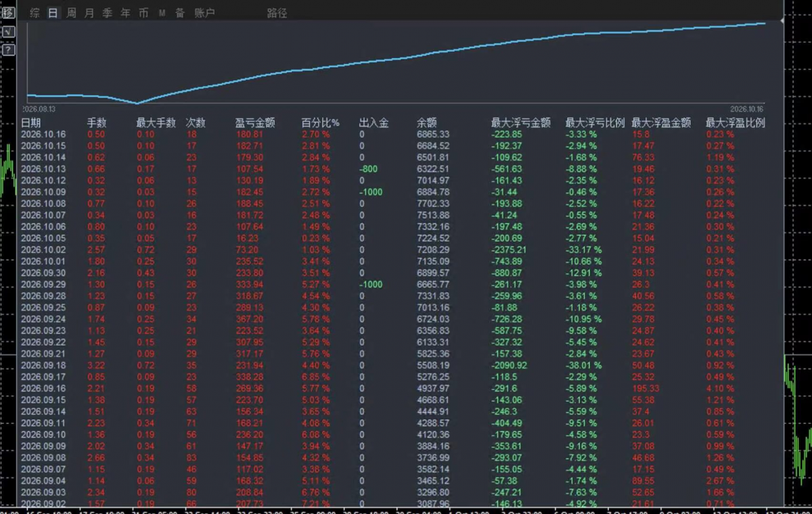
Task: Open the 备 notes tab
Action: pos(180,13)
